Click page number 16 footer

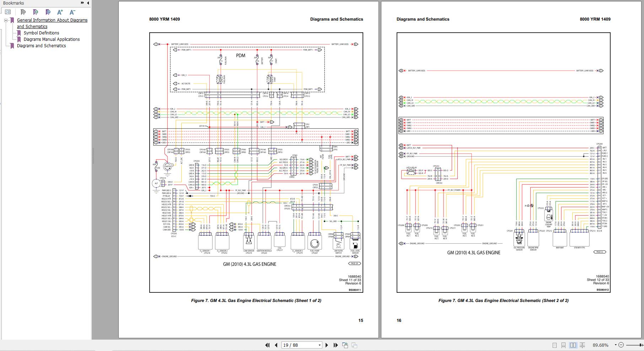(x=399, y=320)
